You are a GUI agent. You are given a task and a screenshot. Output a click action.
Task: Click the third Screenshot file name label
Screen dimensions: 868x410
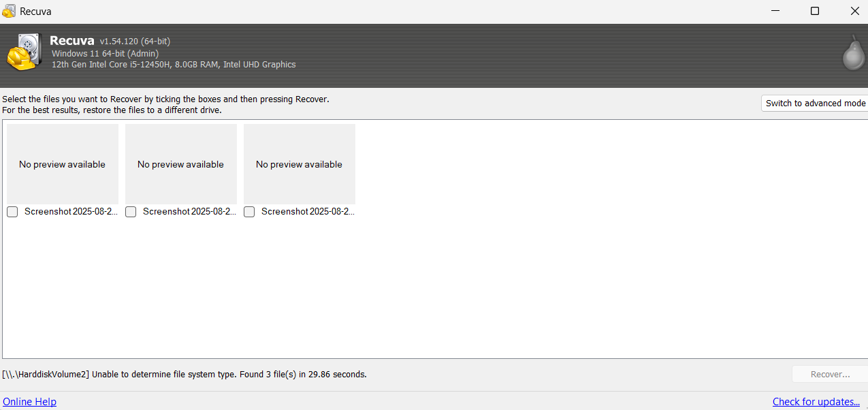coord(308,212)
